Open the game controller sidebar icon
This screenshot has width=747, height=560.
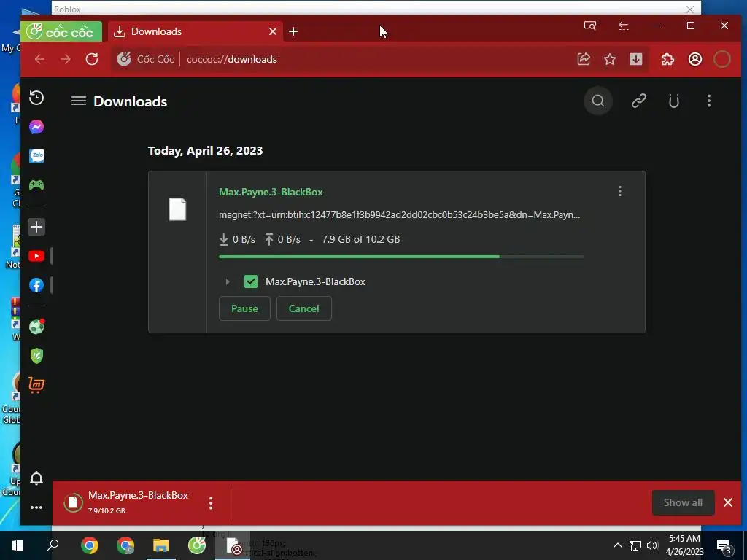(x=36, y=184)
